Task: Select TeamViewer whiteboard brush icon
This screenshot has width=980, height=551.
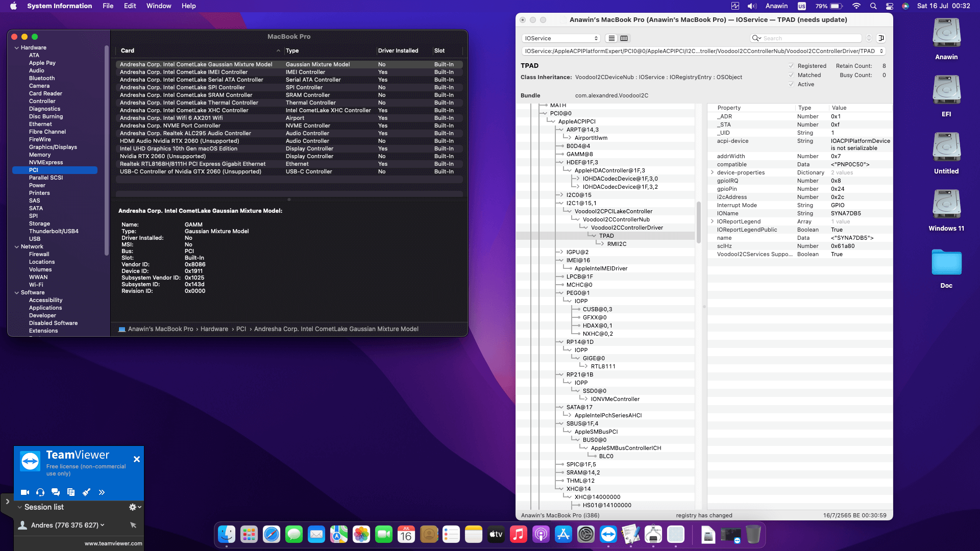Action: [x=86, y=492]
